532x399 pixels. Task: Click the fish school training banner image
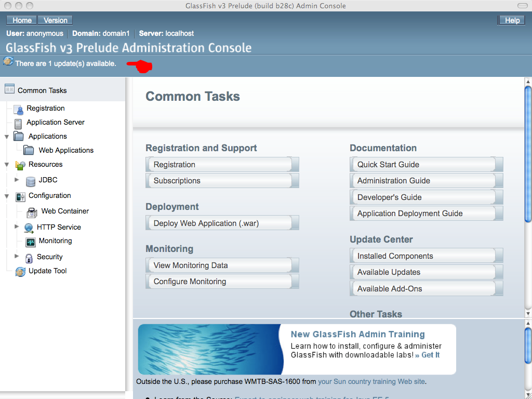[x=210, y=349]
